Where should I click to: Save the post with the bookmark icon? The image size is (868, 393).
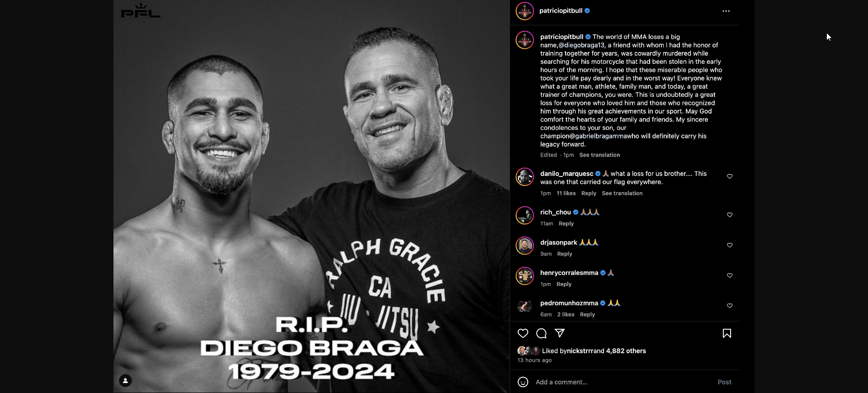tap(727, 334)
